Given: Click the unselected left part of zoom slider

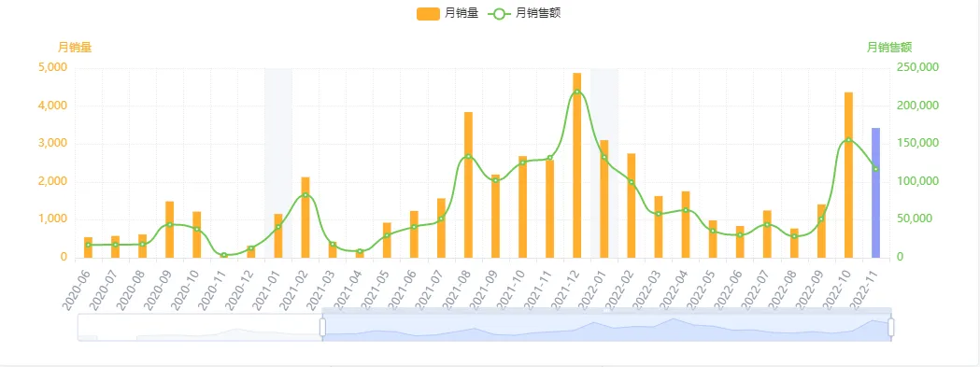Looking at the screenshot, I should pyautogui.click(x=200, y=328).
